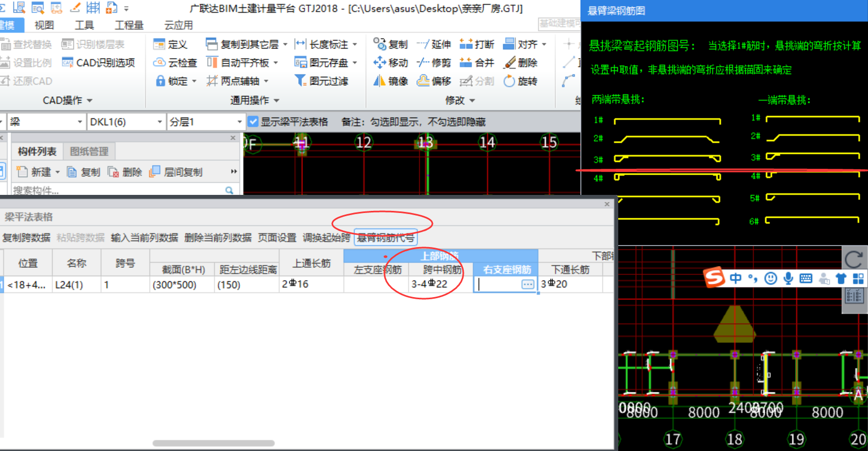Image resolution: width=868 pixels, height=451 pixels.
Task: Click 调换起始跨 button
Action: pos(326,237)
